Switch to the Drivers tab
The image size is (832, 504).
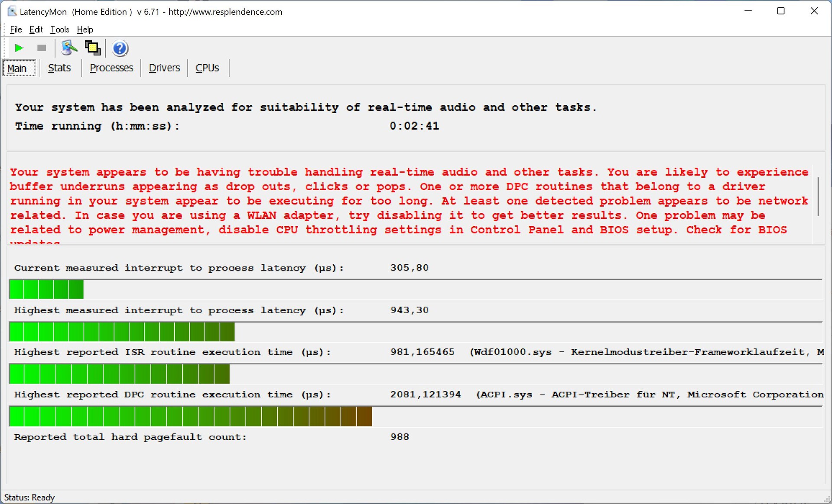click(x=164, y=68)
